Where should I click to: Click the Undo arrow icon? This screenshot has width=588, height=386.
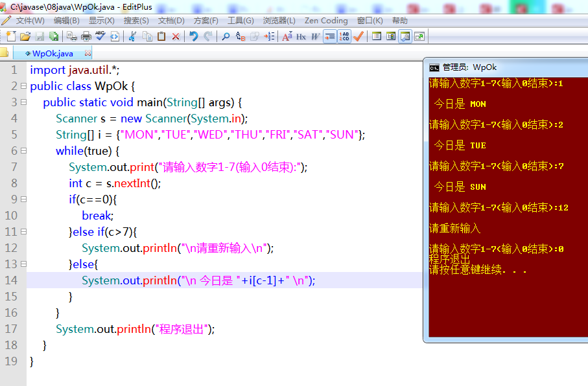click(x=193, y=36)
